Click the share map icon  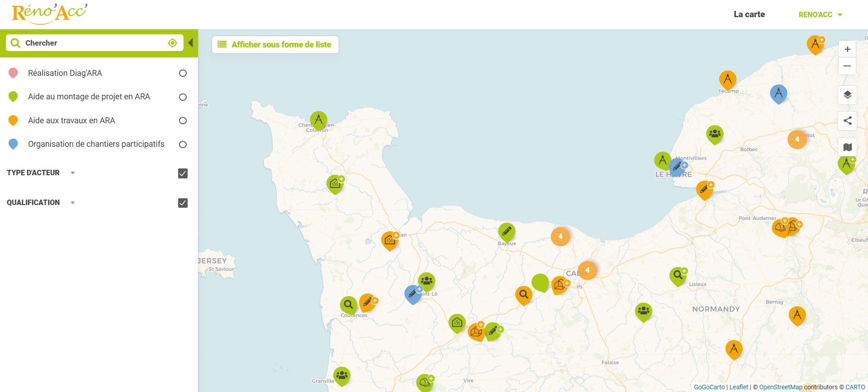click(x=847, y=121)
